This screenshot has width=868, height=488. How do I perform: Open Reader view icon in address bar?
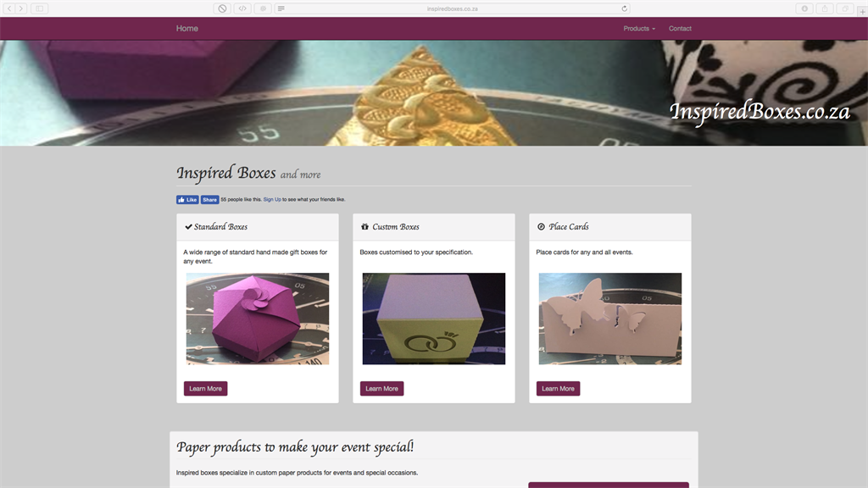(281, 8)
